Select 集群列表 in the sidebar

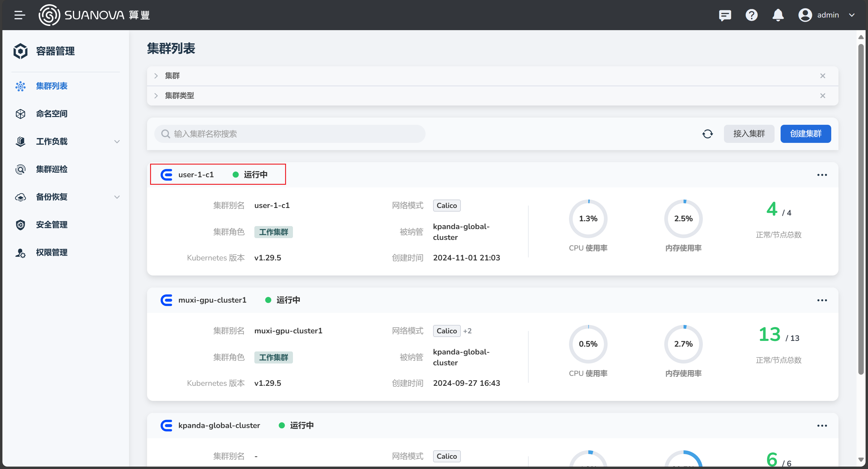[x=52, y=86]
